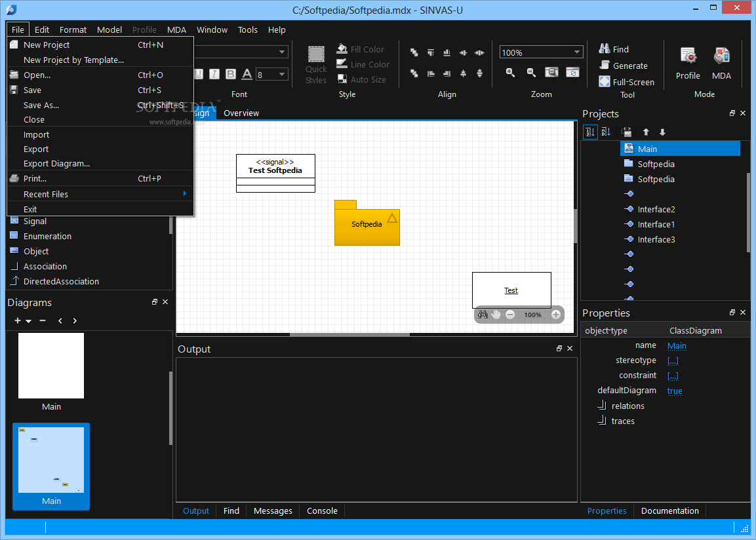Remove diagram with minus icon in Diagrams
The image size is (756, 540).
[43, 320]
